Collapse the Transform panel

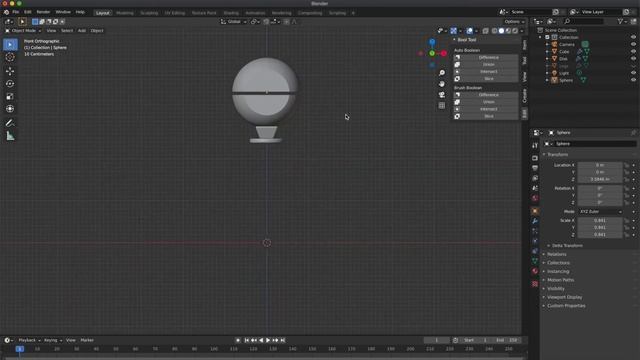[557, 155]
